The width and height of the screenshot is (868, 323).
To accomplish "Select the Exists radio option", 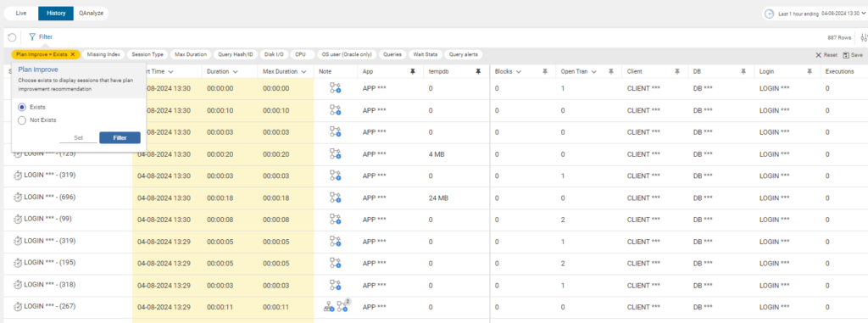I will 23,106.
